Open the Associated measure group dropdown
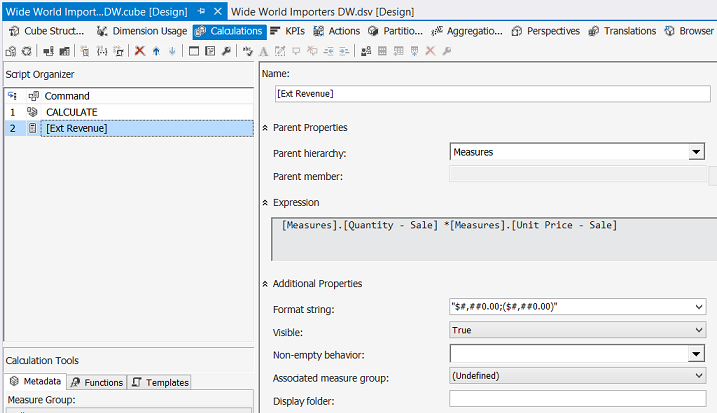This screenshot has height=413, width=717. 697,375
